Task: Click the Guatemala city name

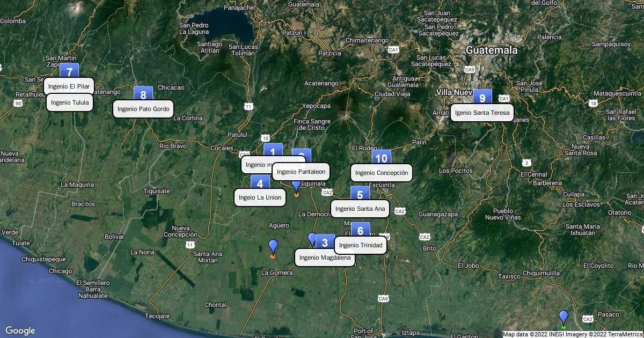Action: 492,50
